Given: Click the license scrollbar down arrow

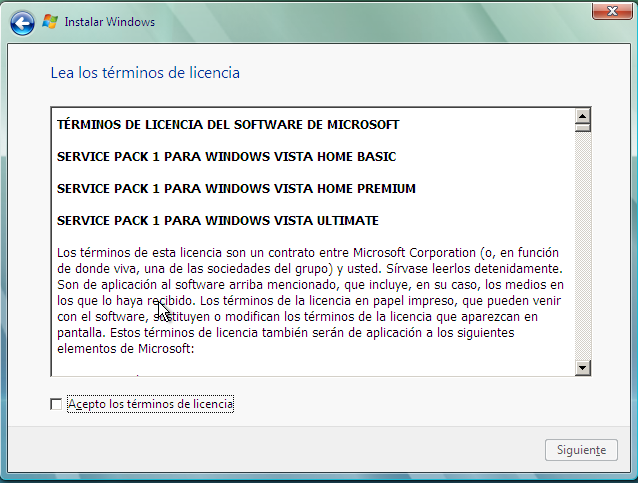Looking at the screenshot, I should (x=583, y=368).
